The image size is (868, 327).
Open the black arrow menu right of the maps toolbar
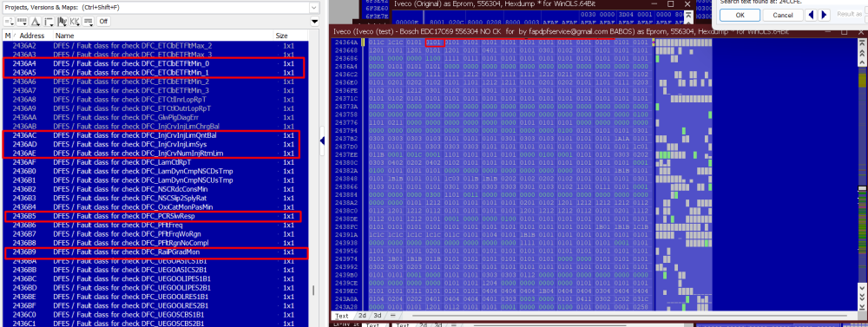point(315,23)
